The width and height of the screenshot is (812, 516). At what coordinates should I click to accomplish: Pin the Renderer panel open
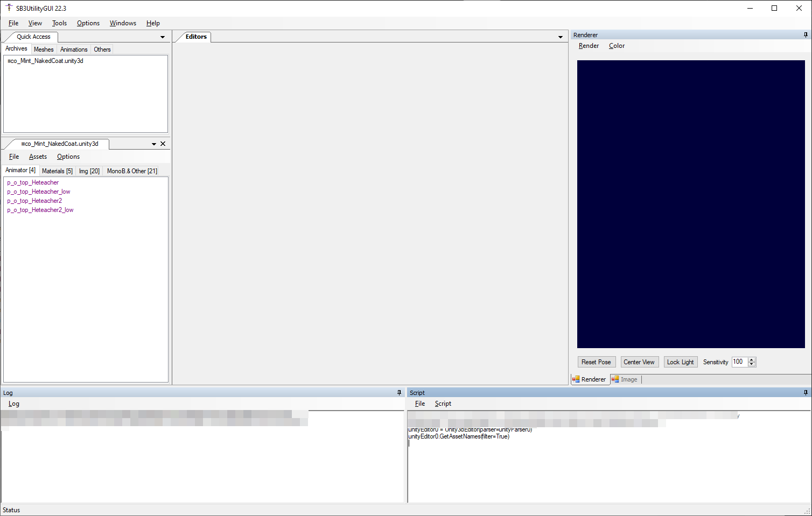click(x=805, y=34)
